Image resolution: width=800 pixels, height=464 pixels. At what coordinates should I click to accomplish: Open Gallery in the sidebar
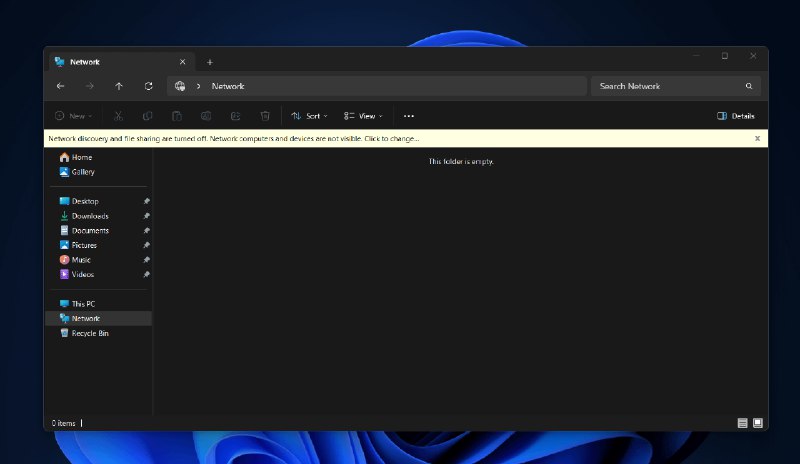pos(77,172)
